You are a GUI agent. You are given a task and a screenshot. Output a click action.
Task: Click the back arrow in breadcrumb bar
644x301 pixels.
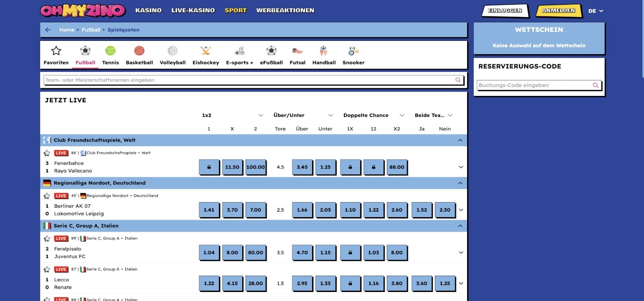click(x=48, y=30)
